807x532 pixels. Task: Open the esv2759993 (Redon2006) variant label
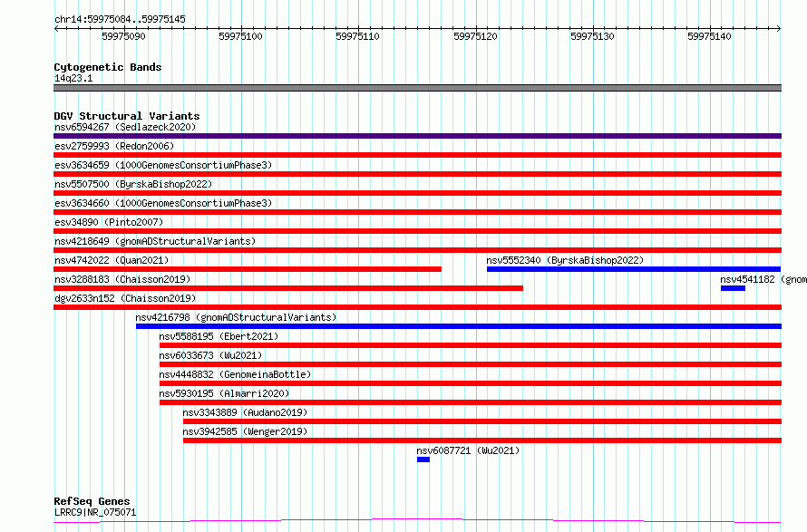pos(114,146)
